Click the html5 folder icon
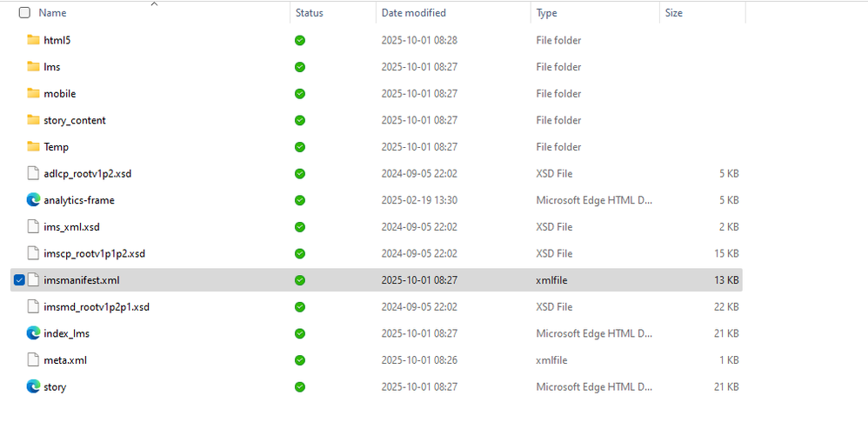 pos(34,40)
